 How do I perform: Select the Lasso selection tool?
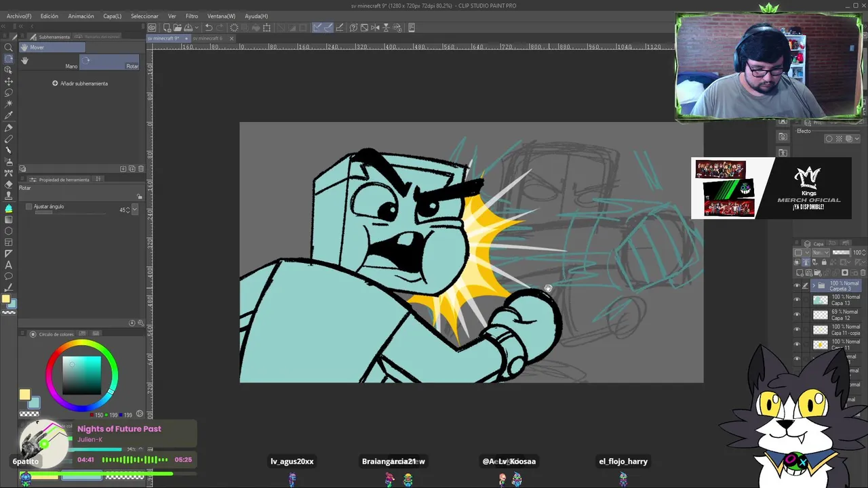9,93
